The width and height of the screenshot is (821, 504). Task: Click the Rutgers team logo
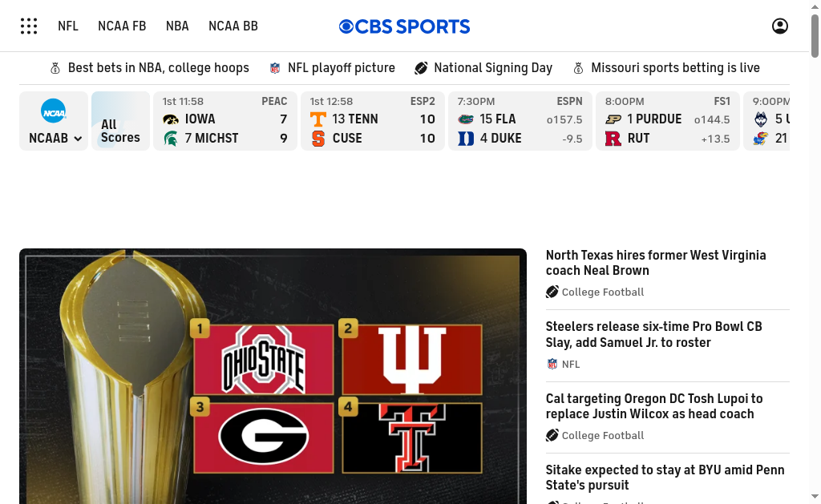[613, 139]
